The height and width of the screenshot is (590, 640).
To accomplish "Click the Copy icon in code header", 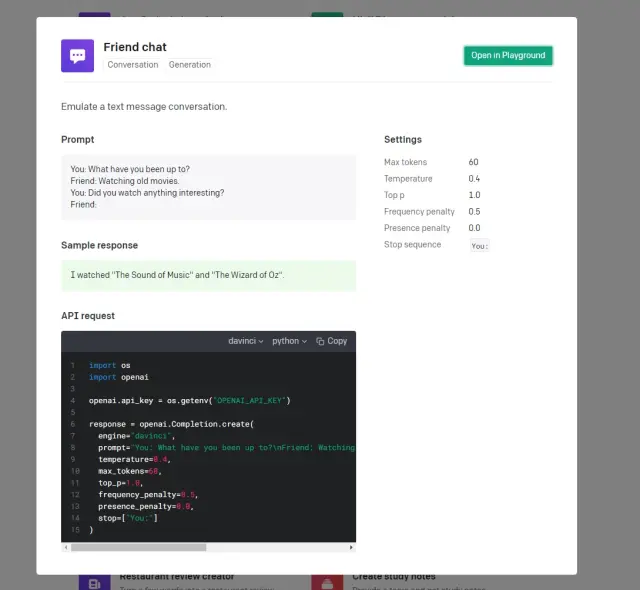I will pyautogui.click(x=320, y=341).
